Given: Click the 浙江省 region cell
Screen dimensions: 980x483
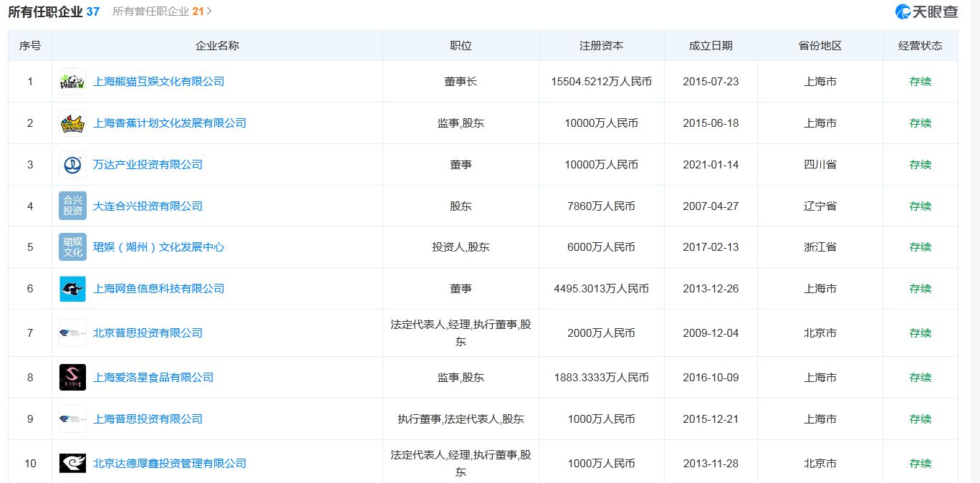Looking at the screenshot, I should [x=820, y=247].
